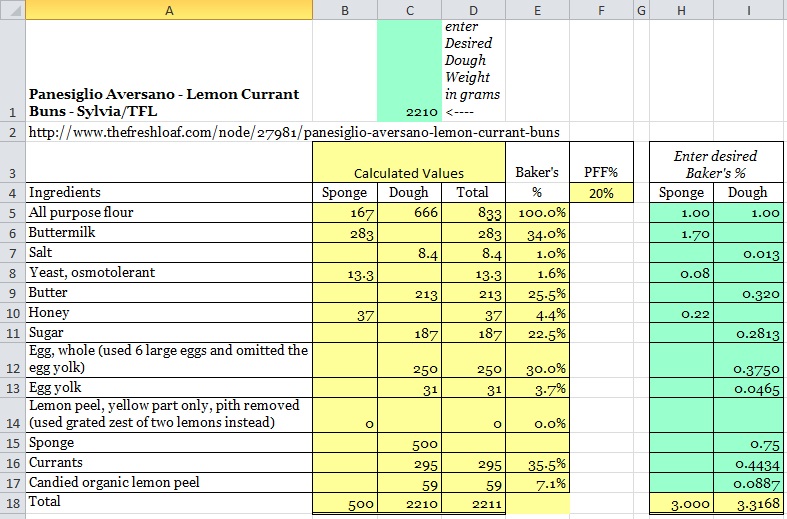The image size is (787, 519).
Task: Select column A header
Action: [x=168, y=10]
